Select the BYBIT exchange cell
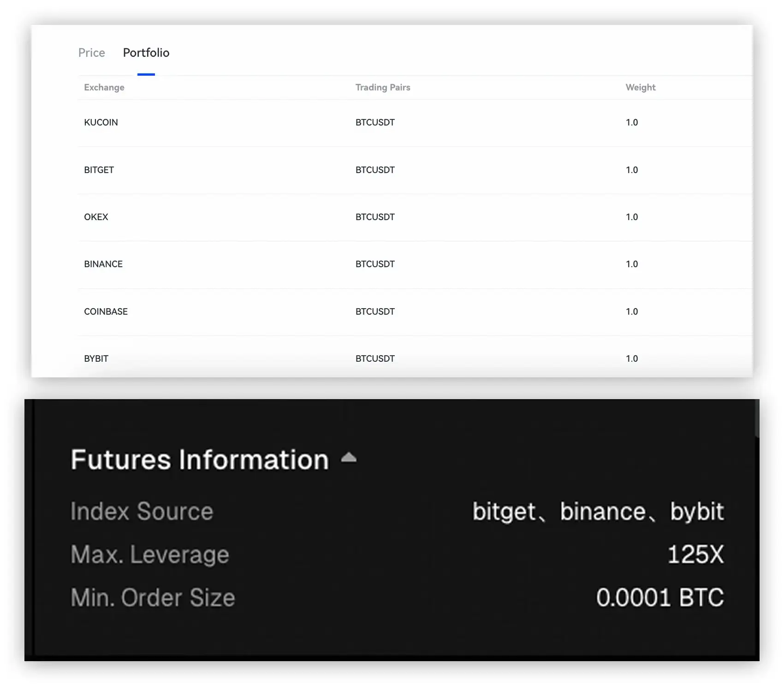 point(96,358)
